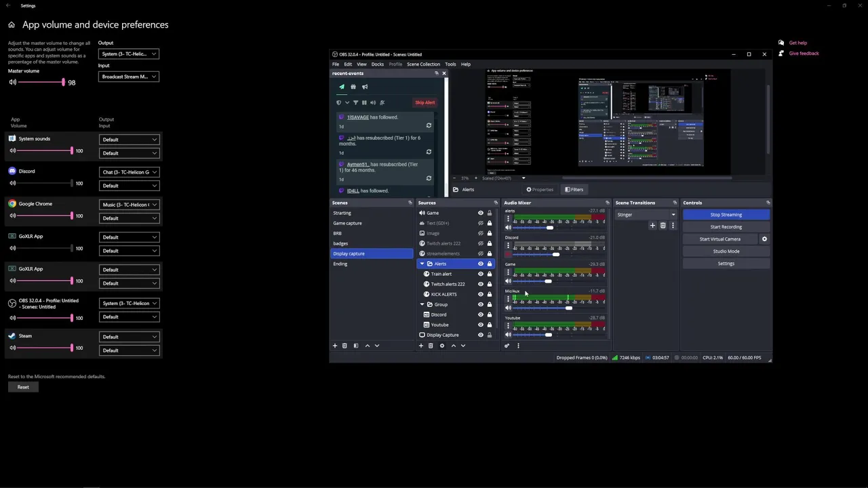Open the Edit menu in OBS
868x488 pixels.
tap(348, 64)
